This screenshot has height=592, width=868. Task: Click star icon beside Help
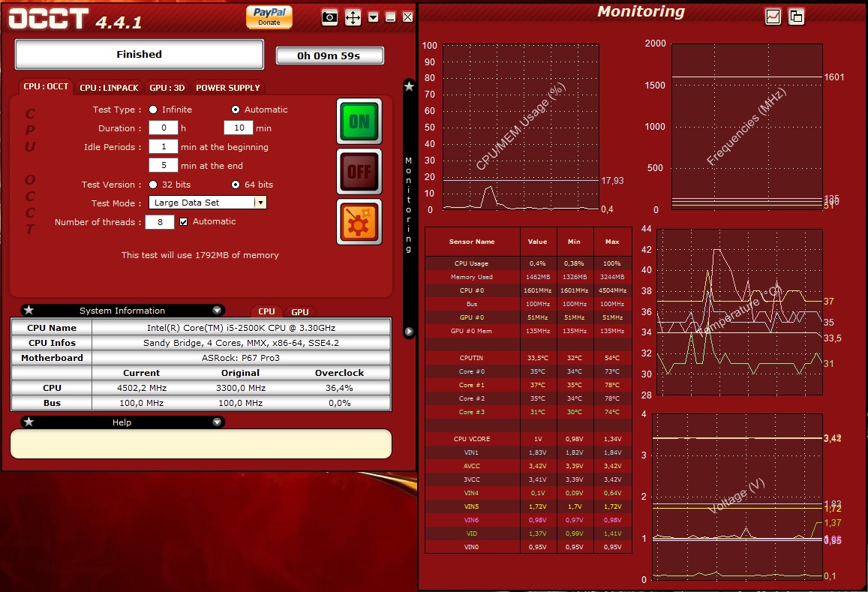(29, 422)
